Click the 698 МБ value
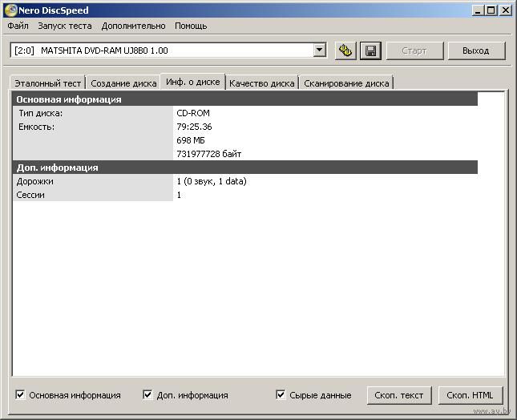 click(x=191, y=140)
